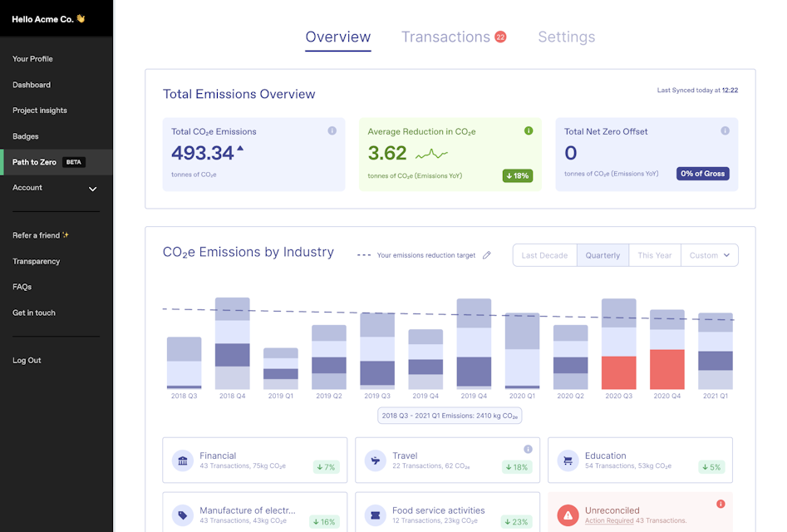Select the Quarterly time range option
The width and height of the screenshot is (787, 532).
603,255
